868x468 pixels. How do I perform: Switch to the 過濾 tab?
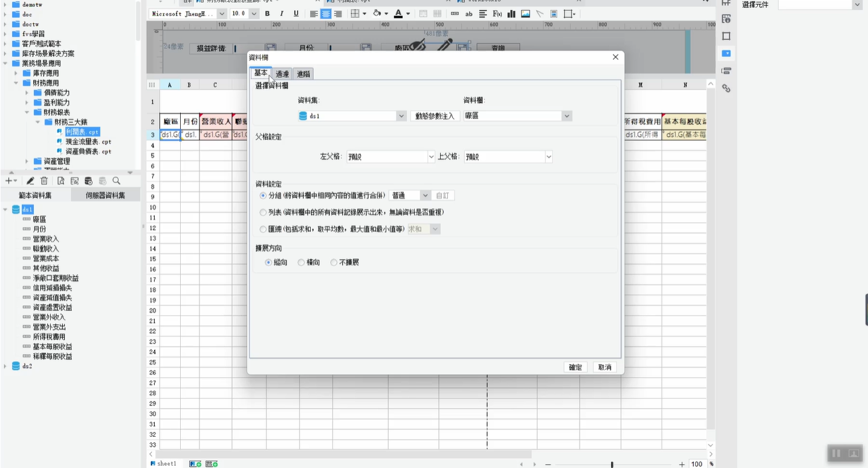[282, 74]
